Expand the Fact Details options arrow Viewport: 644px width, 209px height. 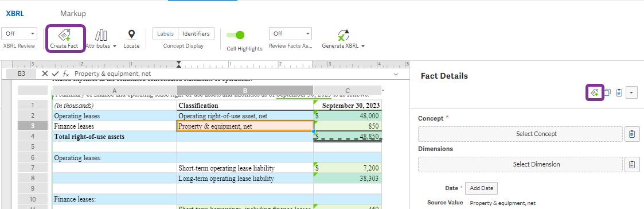632,92
